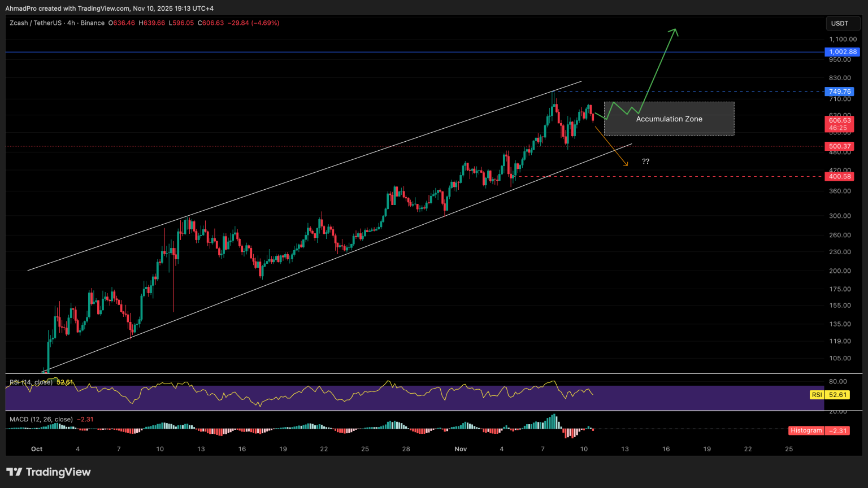The image size is (868, 488).
Task: Click the orange downward arrow tip
Action: coord(626,164)
